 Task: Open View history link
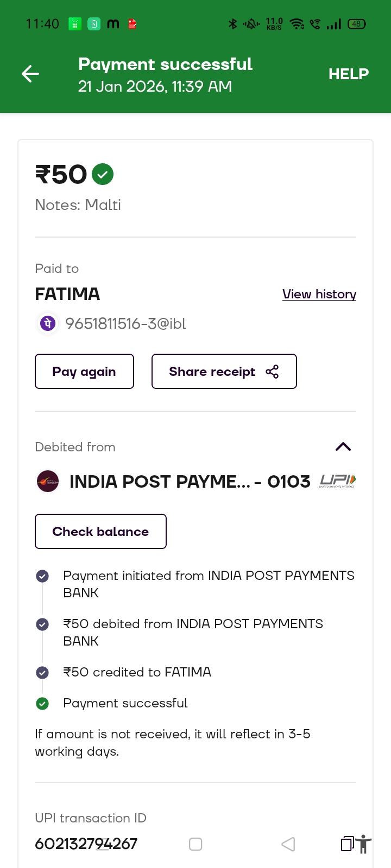click(x=319, y=294)
